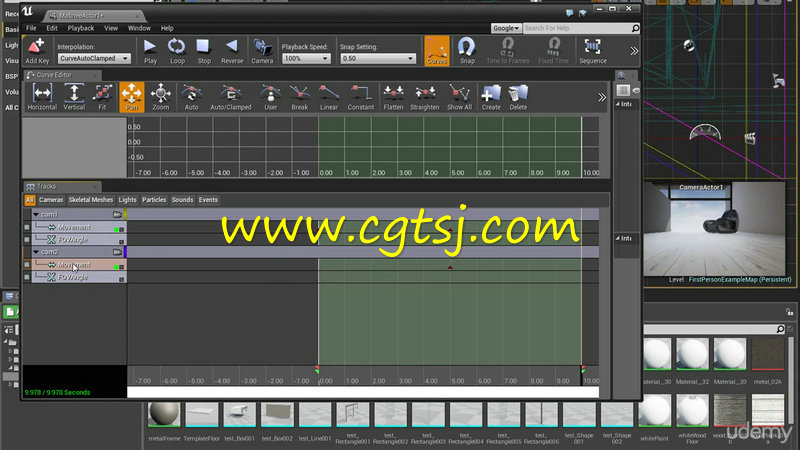The image size is (800, 450).
Task: Select the Particles filter tab
Action: click(x=154, y=200)
